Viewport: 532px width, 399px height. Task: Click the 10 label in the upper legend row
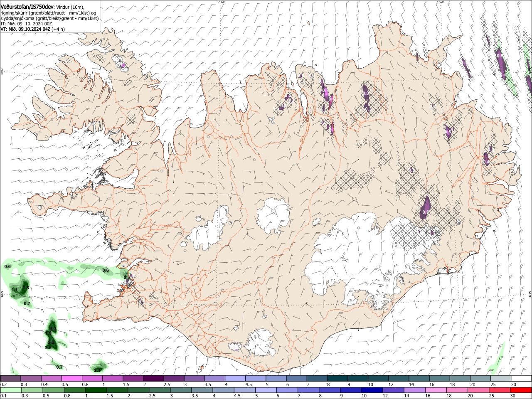pyautogui.click(x=370, y=384)
